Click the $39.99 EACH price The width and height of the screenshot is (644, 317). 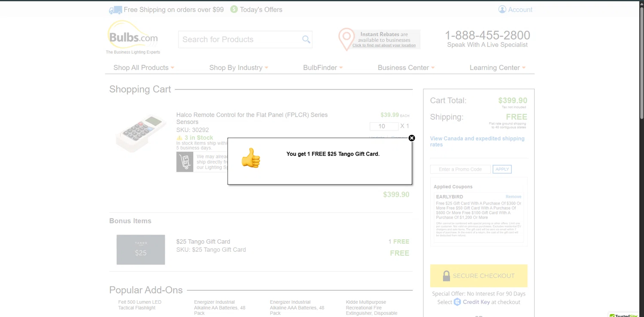coord(395,115)
